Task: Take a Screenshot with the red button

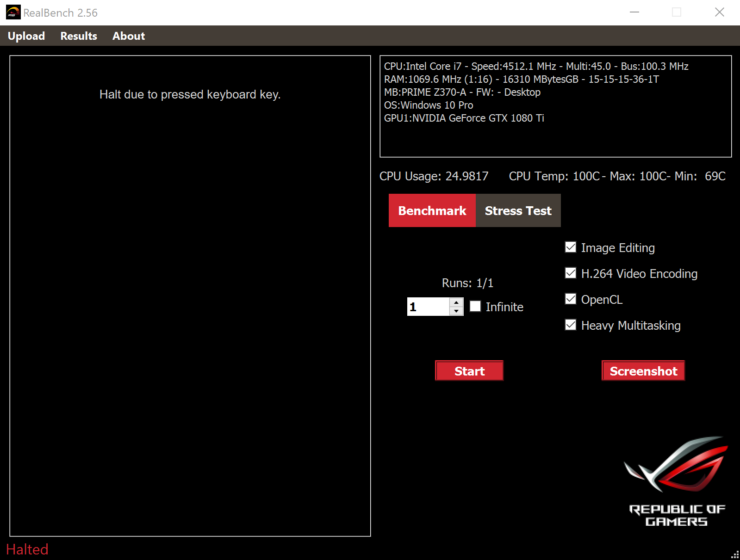Action: 643,371
